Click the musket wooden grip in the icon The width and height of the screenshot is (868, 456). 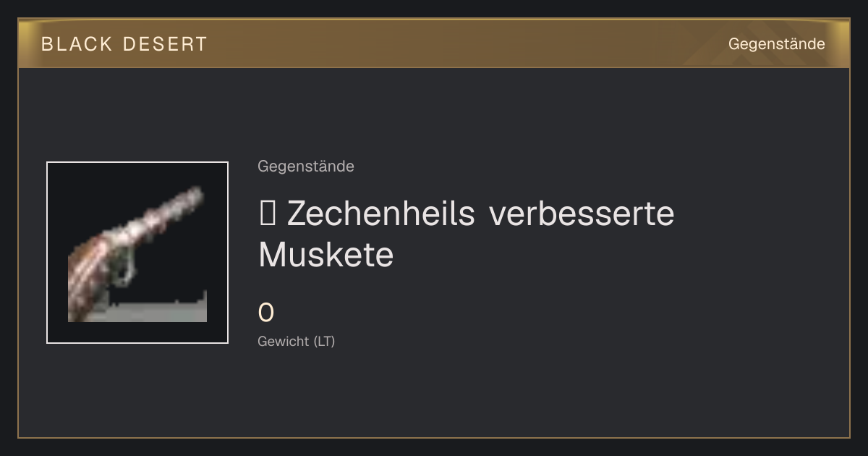(x=88, y=279)
